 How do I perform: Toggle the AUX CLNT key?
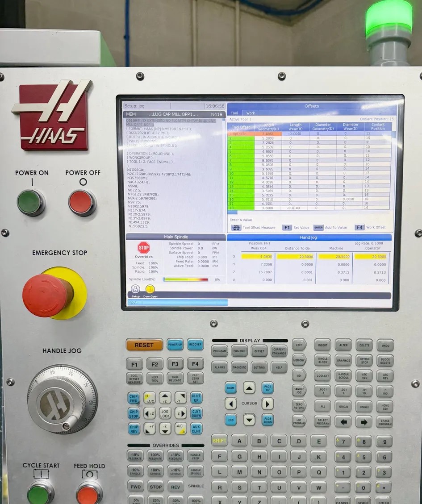196,429
